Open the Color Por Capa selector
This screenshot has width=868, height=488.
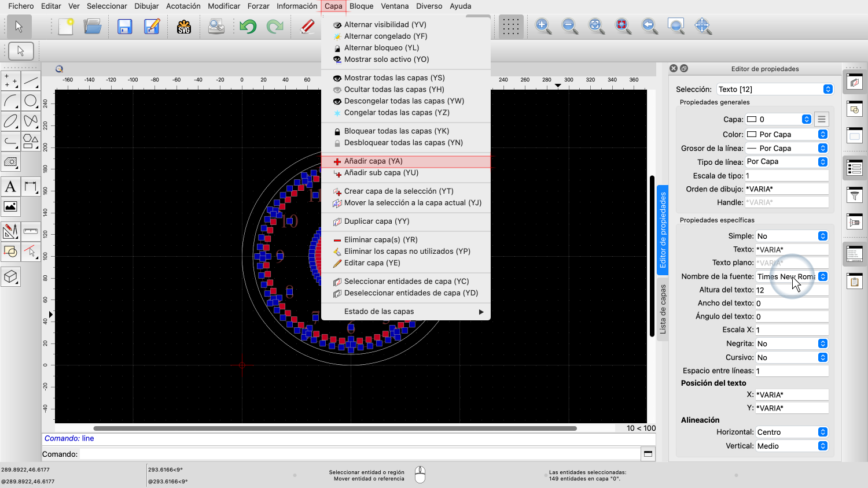tap(786, 134)
